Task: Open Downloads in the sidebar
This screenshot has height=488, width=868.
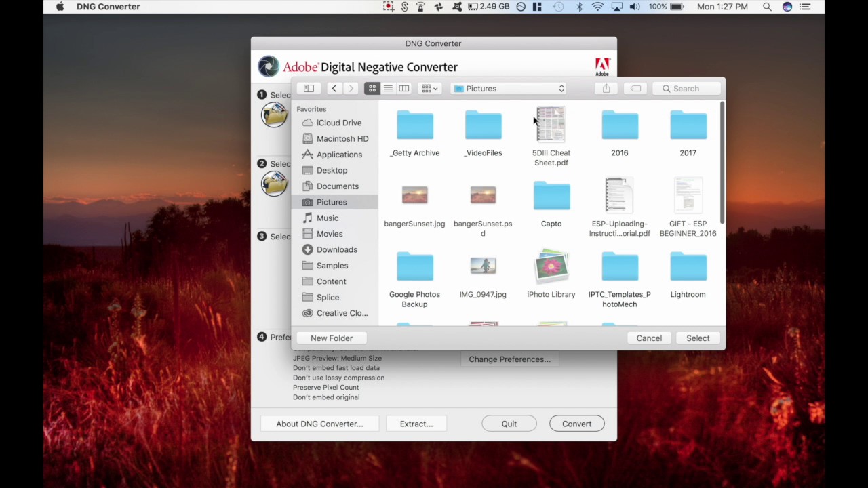Action: (x=335, y=249)
